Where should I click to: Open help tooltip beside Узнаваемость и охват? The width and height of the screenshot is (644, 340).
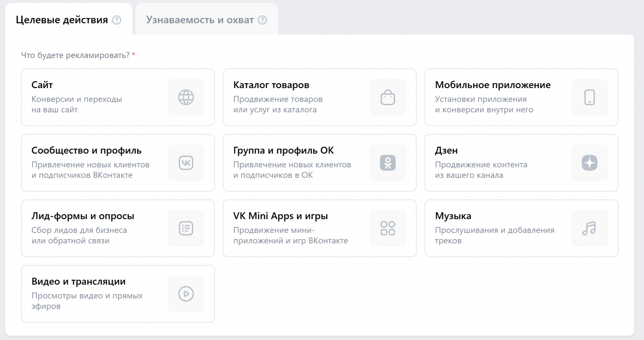[262, 20]
